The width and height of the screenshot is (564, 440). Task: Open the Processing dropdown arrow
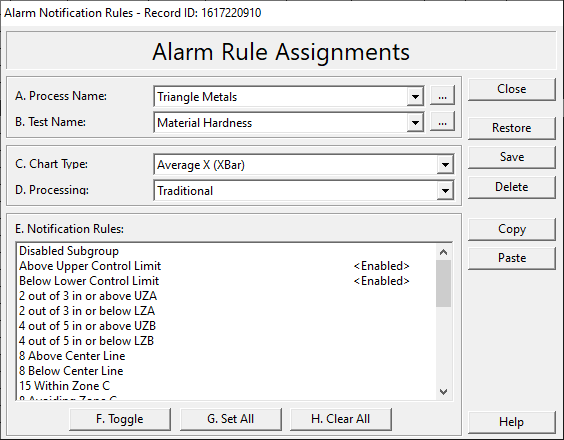tap(445, 190)
